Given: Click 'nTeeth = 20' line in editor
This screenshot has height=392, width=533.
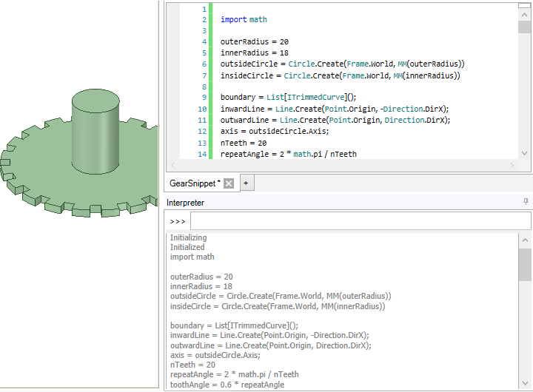Looking at the screenshot, I should pyautogui.click(x=244, y=143).
